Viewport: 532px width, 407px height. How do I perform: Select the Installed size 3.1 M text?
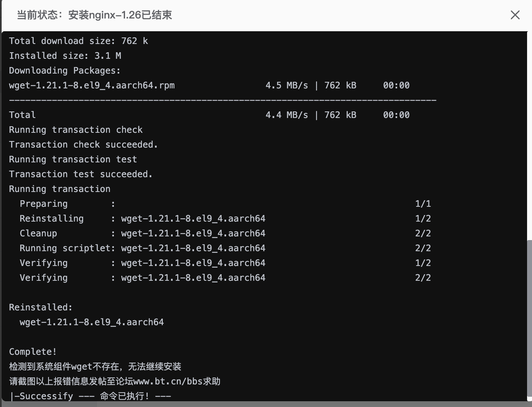coord(65,55)
